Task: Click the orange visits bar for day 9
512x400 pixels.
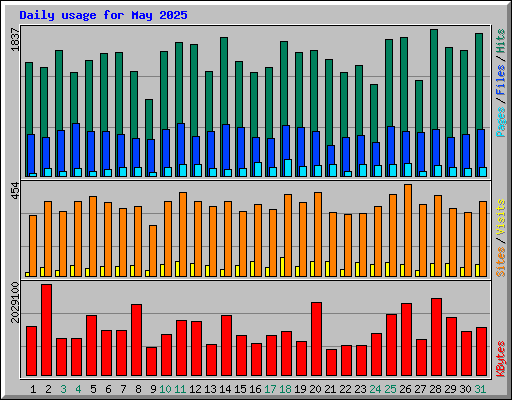Action: (x=153, y=251)
